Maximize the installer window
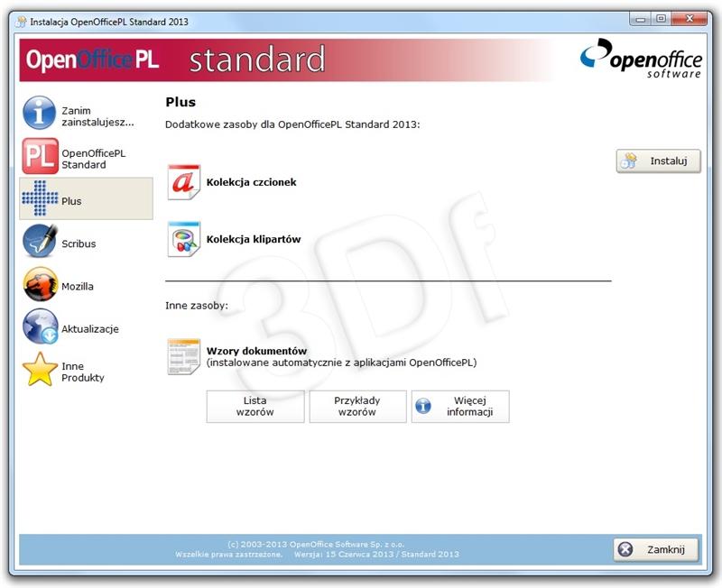 (x=662, y=19)
